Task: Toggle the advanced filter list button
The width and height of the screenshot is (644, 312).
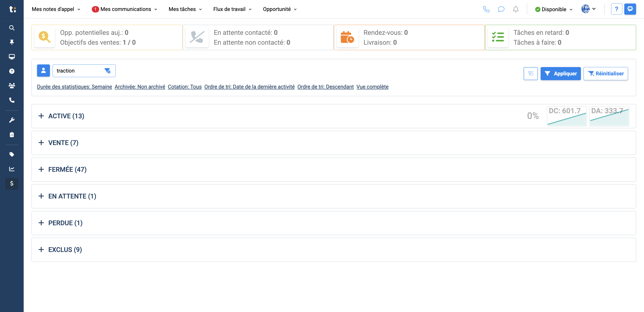Action: 531,73
